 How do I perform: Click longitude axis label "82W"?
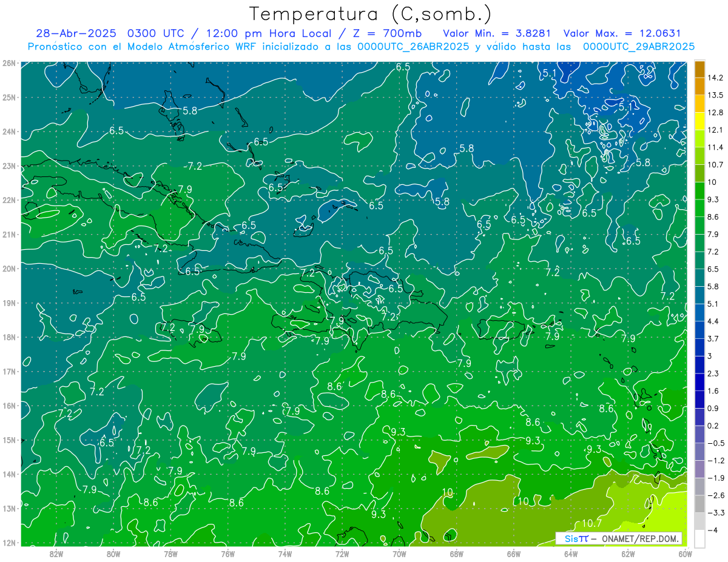pos(56,553)
